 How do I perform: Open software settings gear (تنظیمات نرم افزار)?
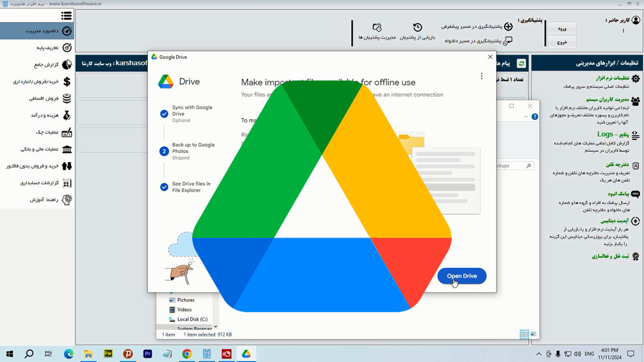coord(636,78)
